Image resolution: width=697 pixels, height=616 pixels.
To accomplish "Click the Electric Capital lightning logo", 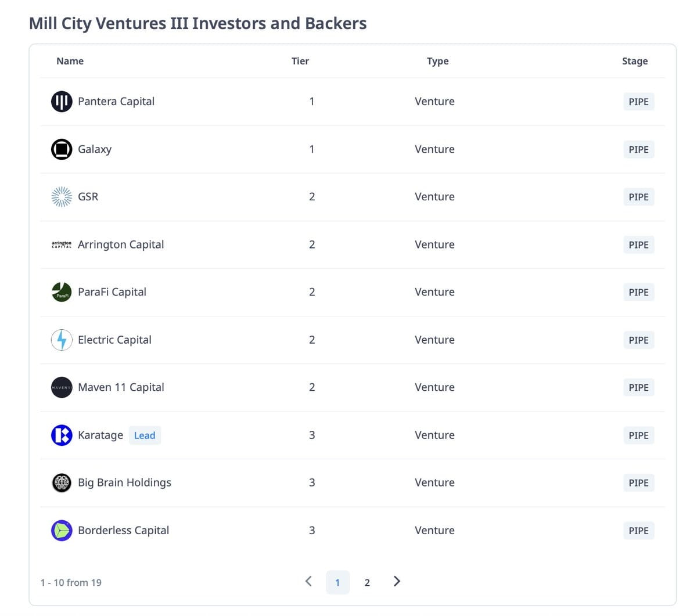I will tap(62, 340).
